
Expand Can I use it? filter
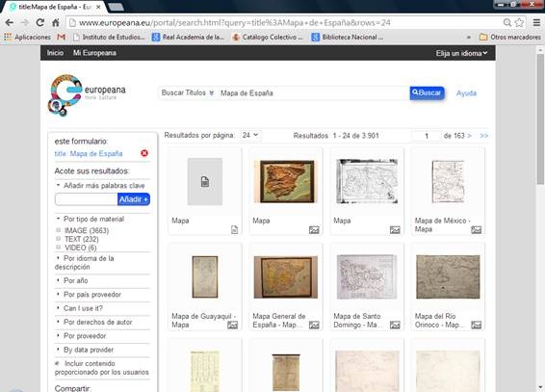80,308
